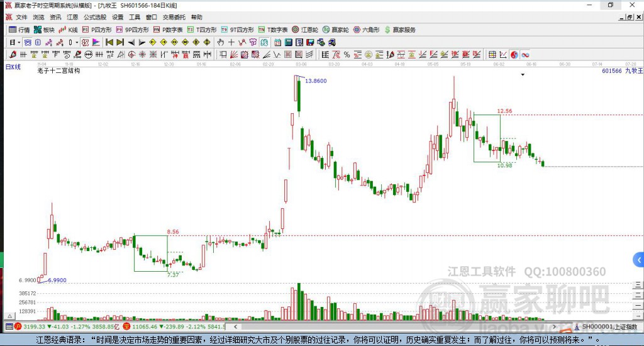This screenshot has height=346, width=644.
Task: Expand the dropdown arrow next to 0
Action: (x=77, y=42)
